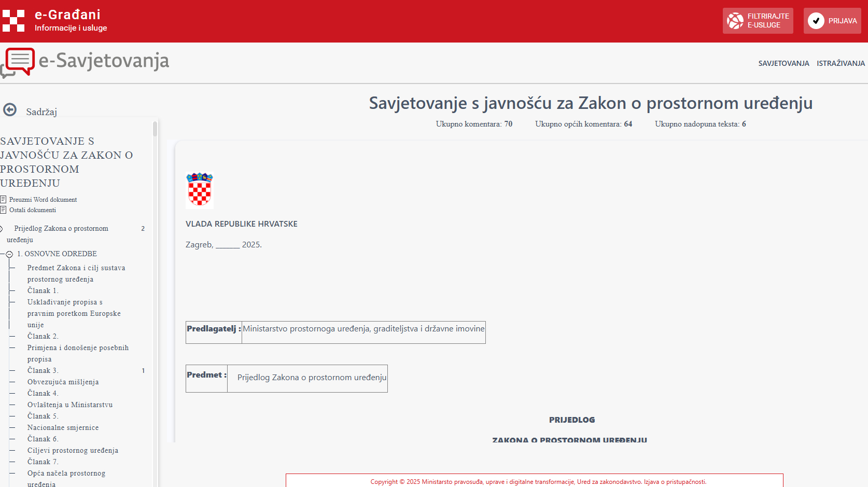The image size is (868, 487).
Task: Toggle the Prijedlog Zakona tree node expander
Action: 2,229
